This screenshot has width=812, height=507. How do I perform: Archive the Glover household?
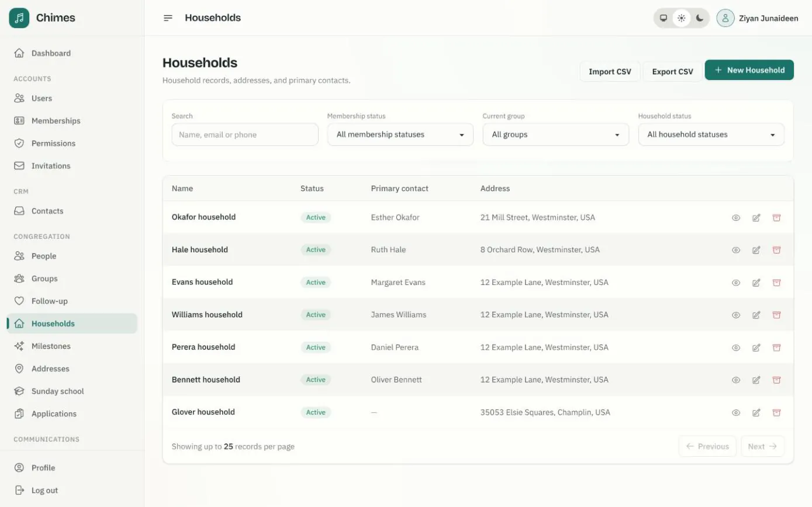(x=776, y=412)
